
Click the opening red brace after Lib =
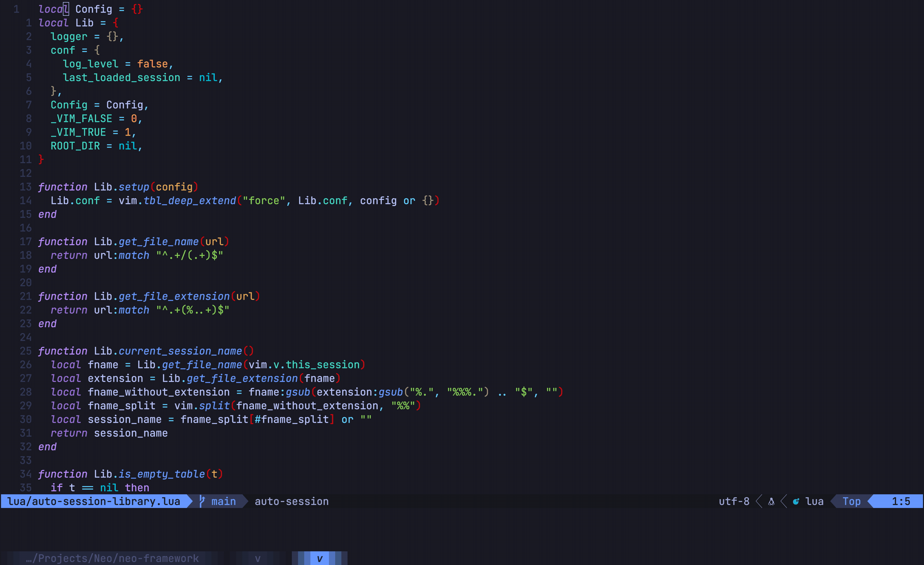tap(115, 23)
